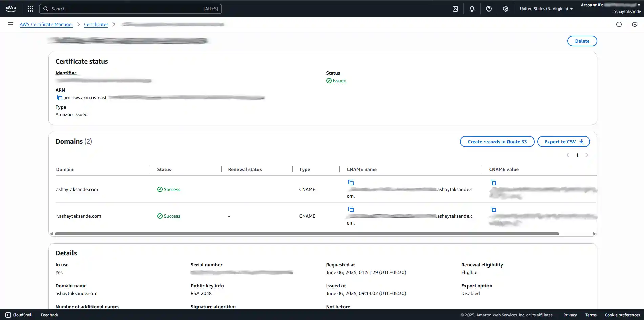
Task: Open the services grid menu
Action: 30,9
